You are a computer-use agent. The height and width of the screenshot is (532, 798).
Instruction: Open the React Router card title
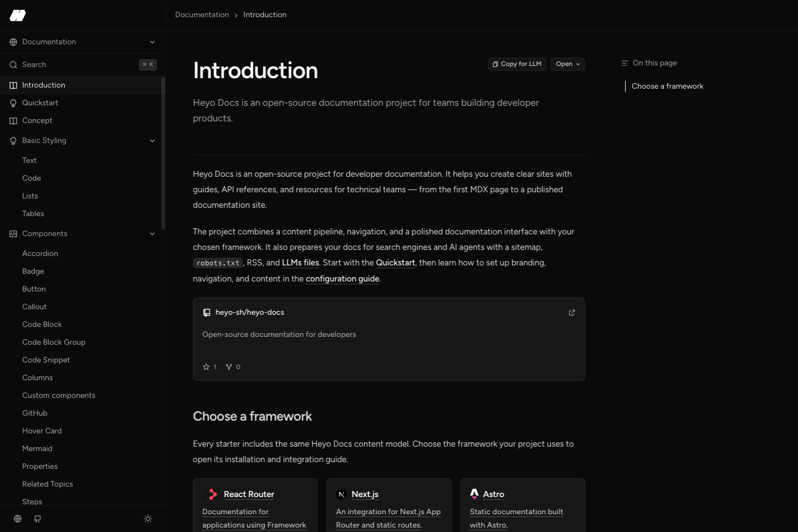click(x=249, y=494)
